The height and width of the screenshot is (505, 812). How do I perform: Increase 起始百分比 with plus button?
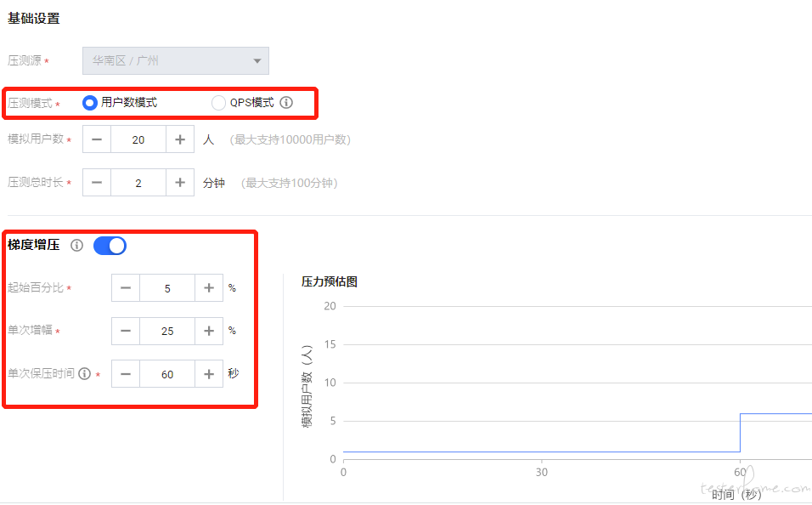[x=209, y=287]
